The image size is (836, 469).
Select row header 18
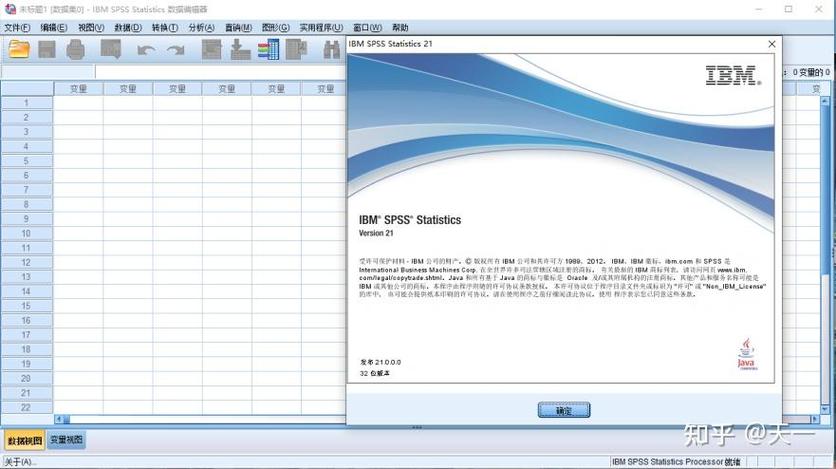(27, 350)
